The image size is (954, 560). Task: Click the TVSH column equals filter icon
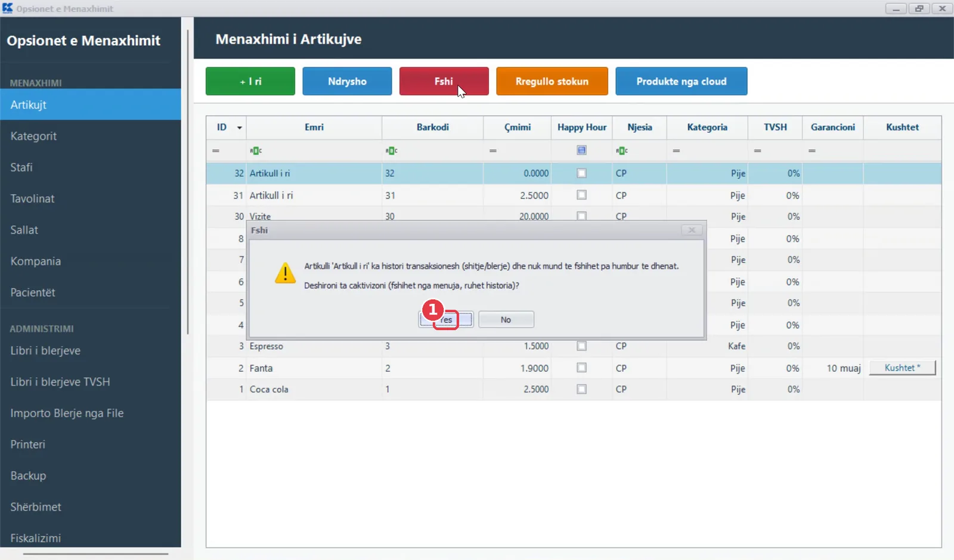(757, 151)
